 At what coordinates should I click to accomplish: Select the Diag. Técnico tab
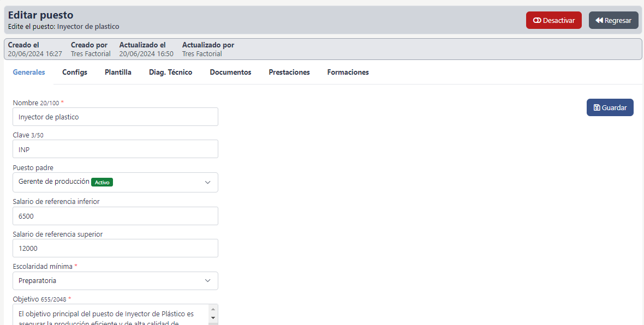tap(170, 72)
